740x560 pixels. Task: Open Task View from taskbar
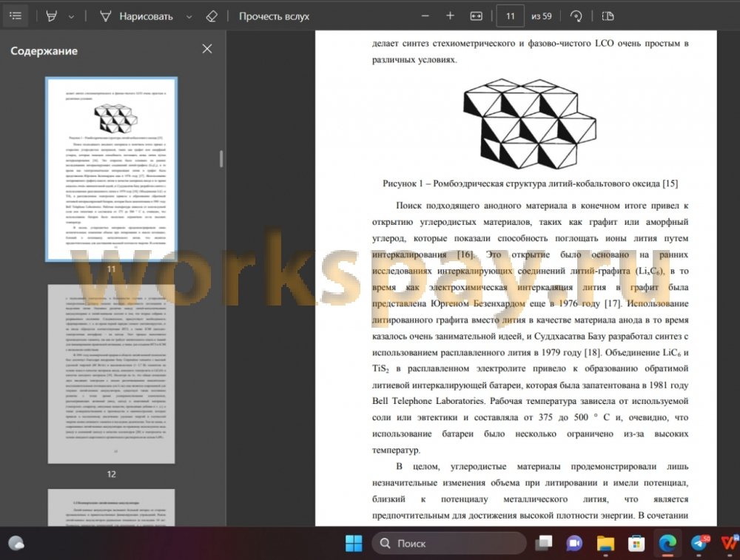543,544
